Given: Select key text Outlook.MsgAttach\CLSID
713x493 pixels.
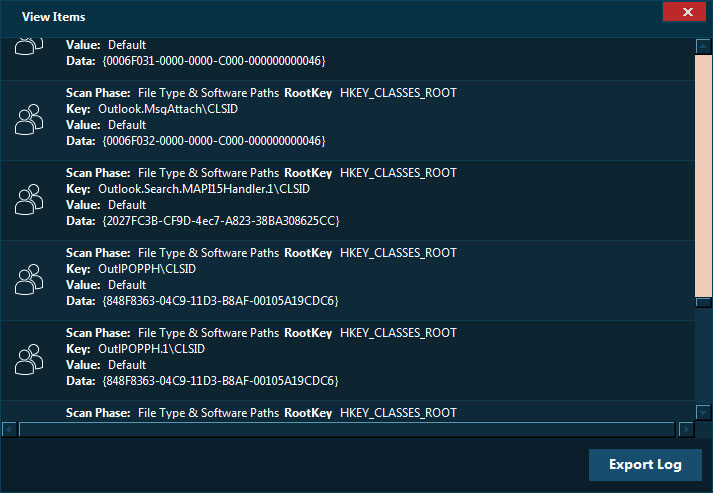Looking at the screenshot, I should click(168, 109).
